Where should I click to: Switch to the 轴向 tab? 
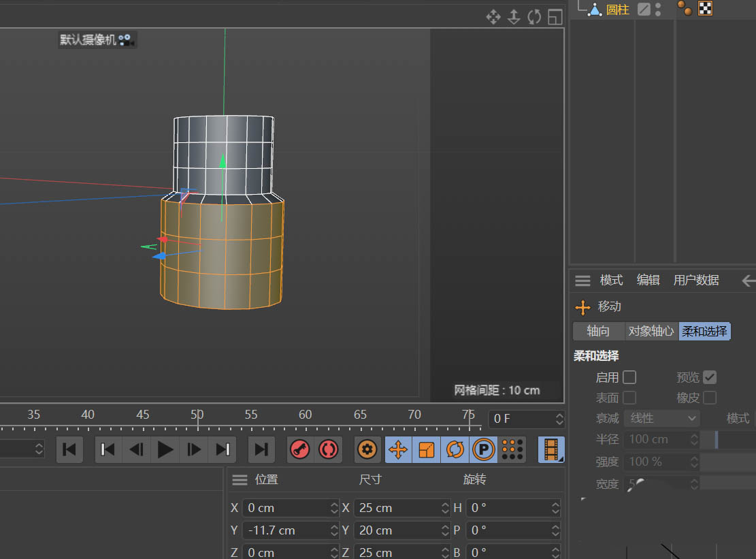tap(598, 332)
